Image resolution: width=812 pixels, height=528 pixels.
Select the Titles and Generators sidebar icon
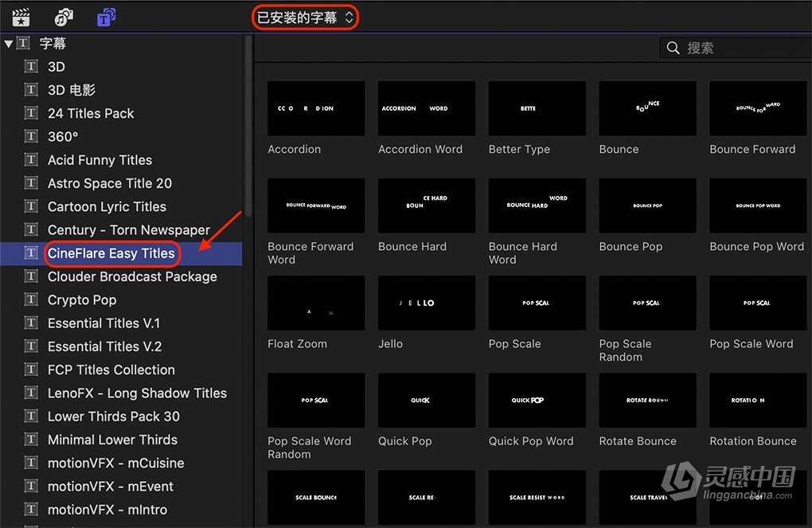tap(106, 18)
